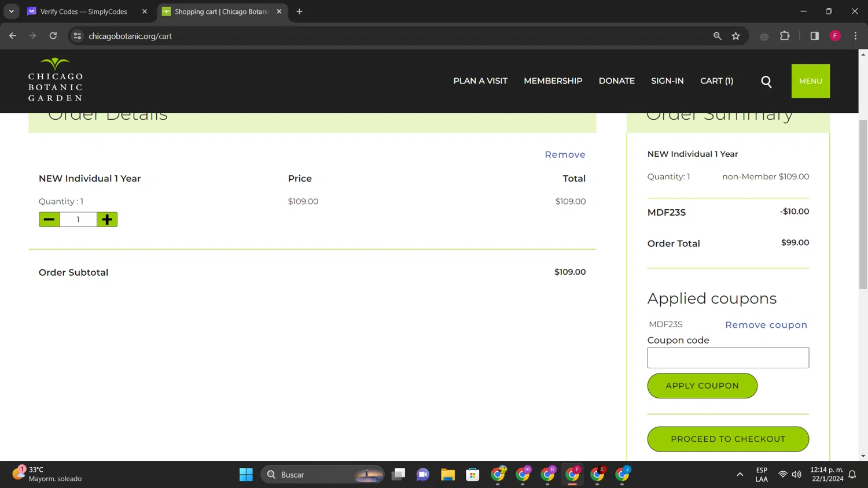Open the Chrome extensions puzzle menu
The image size is (868, 488).
[x=785, y=36]
